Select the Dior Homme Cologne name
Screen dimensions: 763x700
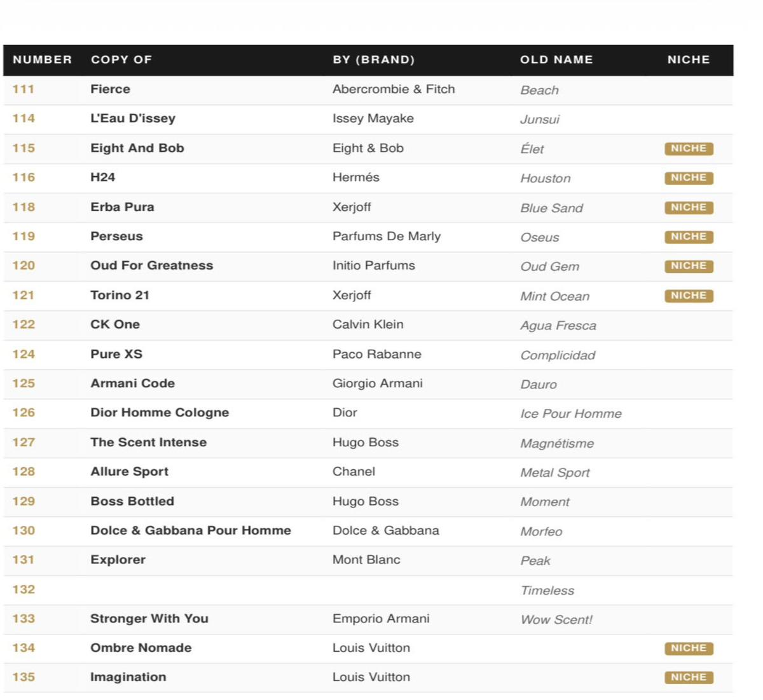pos(160,413)
